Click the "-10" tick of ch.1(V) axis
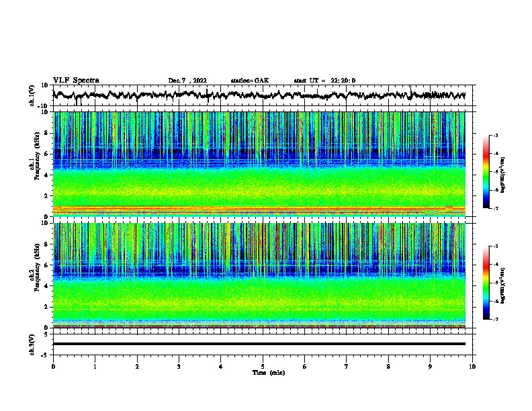This screenshot has height=411, width=532. tap(44, 106)
